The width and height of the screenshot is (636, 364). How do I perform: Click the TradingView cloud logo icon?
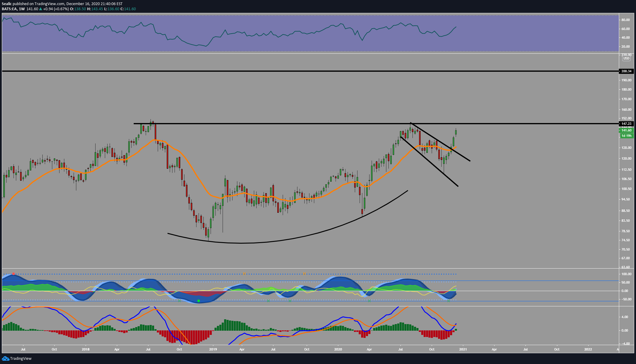tap(5, 358)
